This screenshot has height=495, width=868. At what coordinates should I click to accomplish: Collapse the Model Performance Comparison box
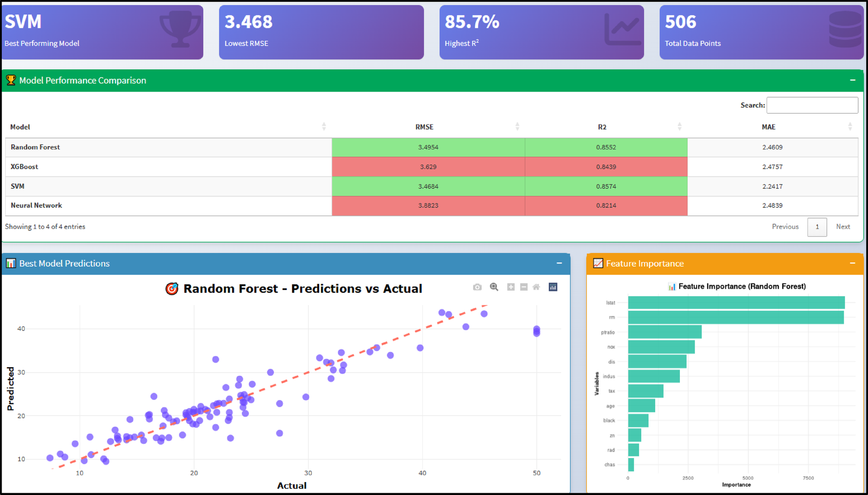point(852,80)
